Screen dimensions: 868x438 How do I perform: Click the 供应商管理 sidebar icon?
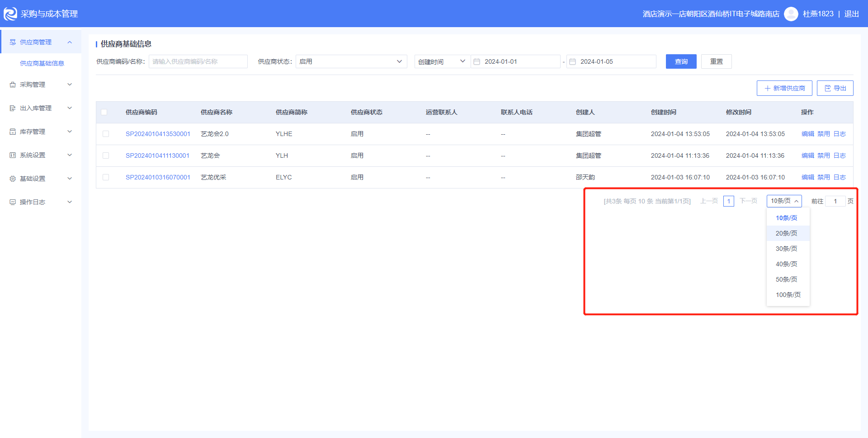[13, 42]
